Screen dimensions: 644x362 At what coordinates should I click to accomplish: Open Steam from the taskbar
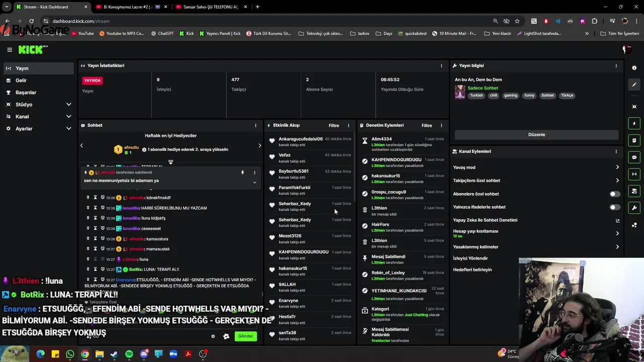pyautogui.click(x=114, y=354)
